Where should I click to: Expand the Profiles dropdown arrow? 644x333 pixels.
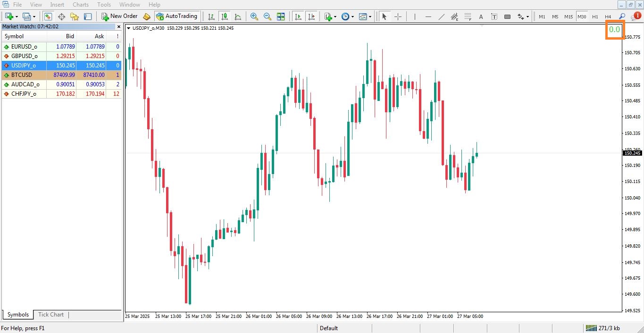coord(34,17)
